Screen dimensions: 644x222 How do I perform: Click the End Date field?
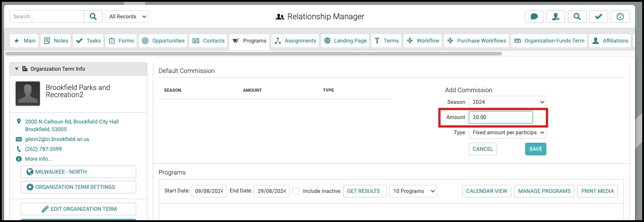(272, 191)
